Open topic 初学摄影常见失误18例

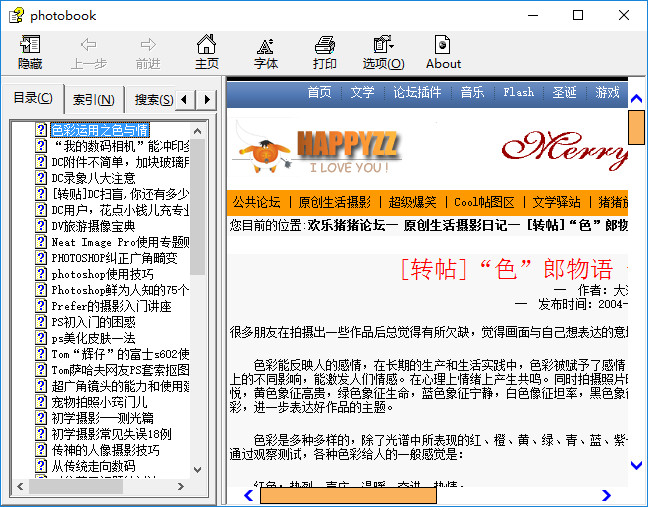pos(111,434)
